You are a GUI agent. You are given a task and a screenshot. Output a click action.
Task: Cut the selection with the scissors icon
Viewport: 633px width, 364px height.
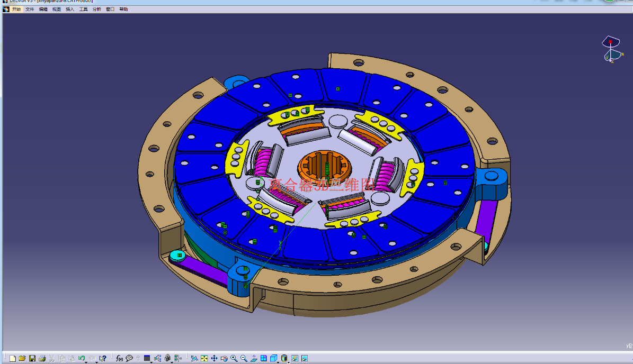[x=52, y=358]
